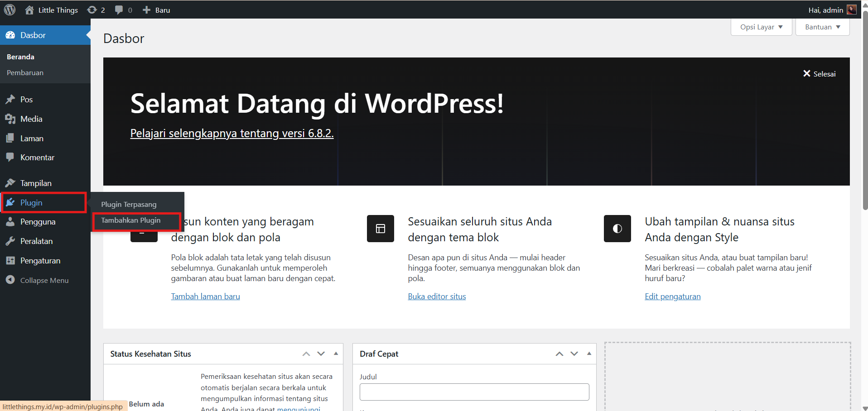This screenshot has width=868, height=411.
Task: Click the Pengguna users icon
Action: 10,221
